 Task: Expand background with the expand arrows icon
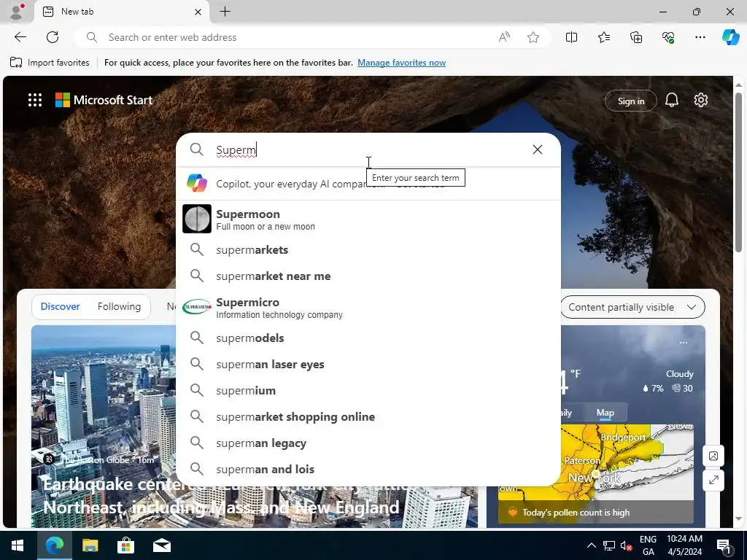tap(713, 480)
